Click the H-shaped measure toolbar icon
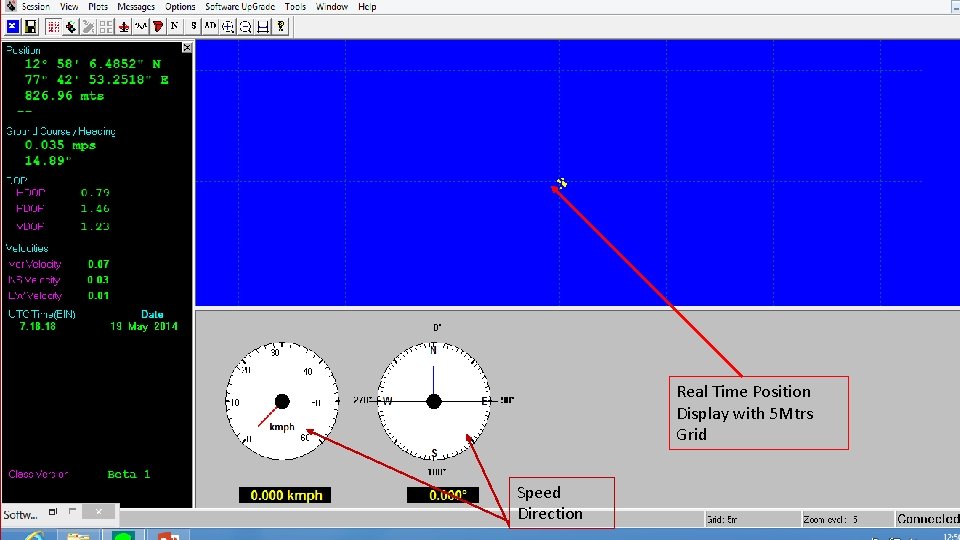 (x=263, y=26)
